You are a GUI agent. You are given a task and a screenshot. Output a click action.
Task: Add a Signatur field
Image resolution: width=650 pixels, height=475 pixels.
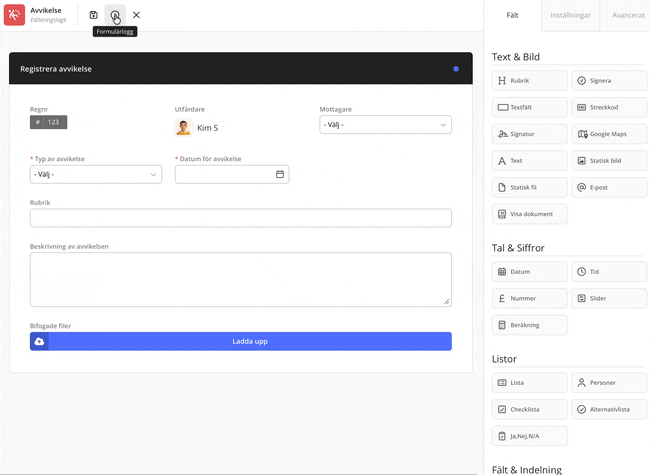[530, 133]
